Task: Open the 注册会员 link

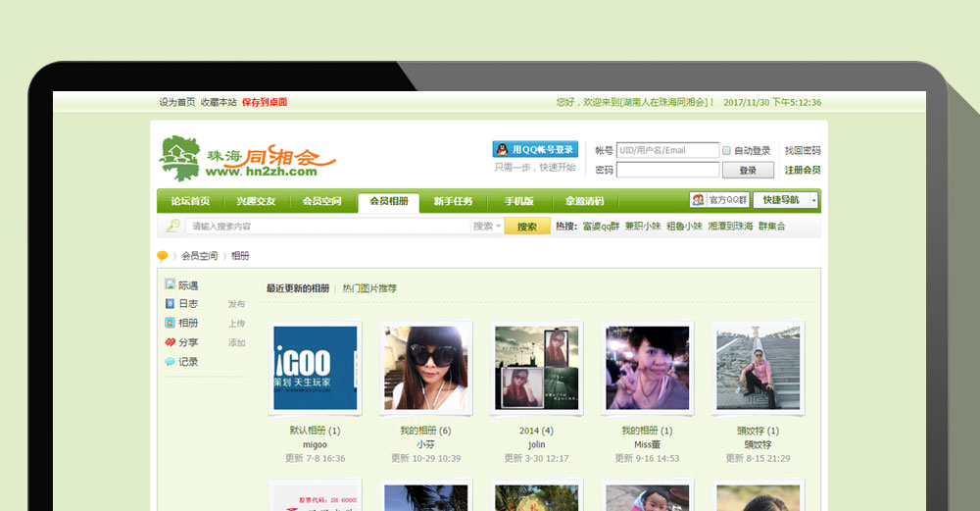Action: (803, 170)
